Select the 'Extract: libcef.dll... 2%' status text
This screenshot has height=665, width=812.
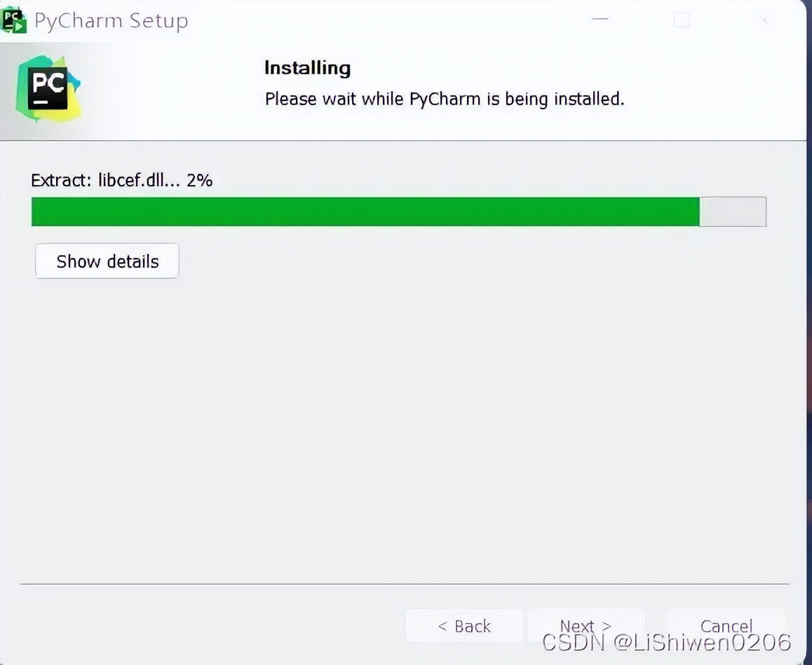click(122, 180)
